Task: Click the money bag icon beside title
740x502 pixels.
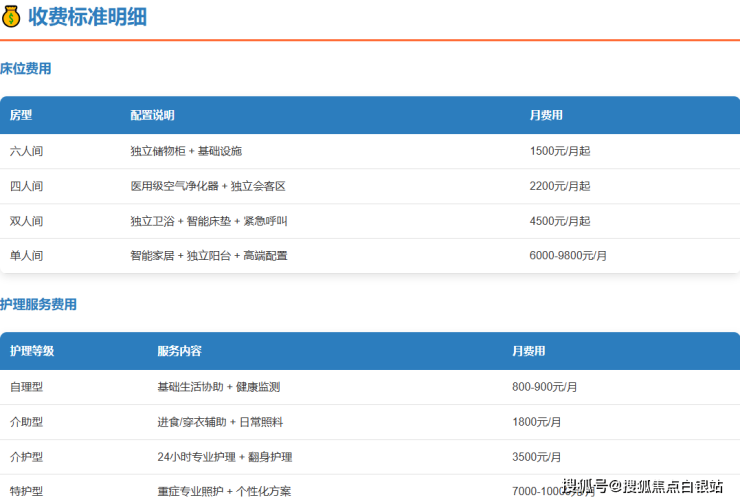Action: (x=11, y=16)
